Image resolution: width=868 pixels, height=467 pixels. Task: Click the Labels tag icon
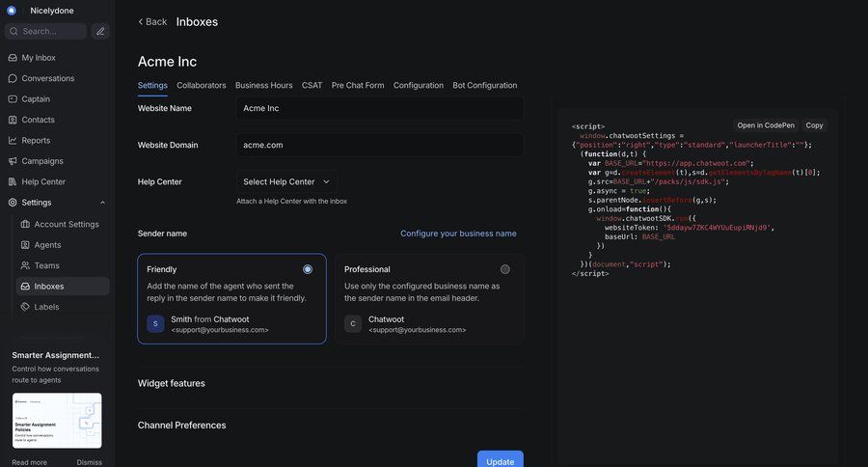pyautogui.click(x=25, y=307)
